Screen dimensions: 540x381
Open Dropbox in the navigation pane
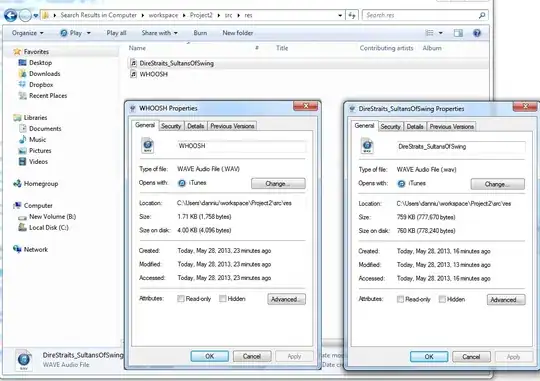click(x=41, y=85)
